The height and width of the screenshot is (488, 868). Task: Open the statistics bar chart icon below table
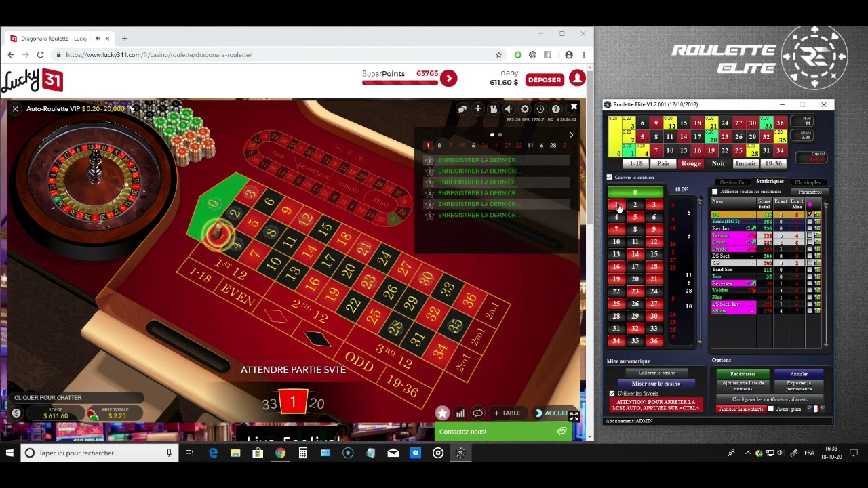point(460,413)
